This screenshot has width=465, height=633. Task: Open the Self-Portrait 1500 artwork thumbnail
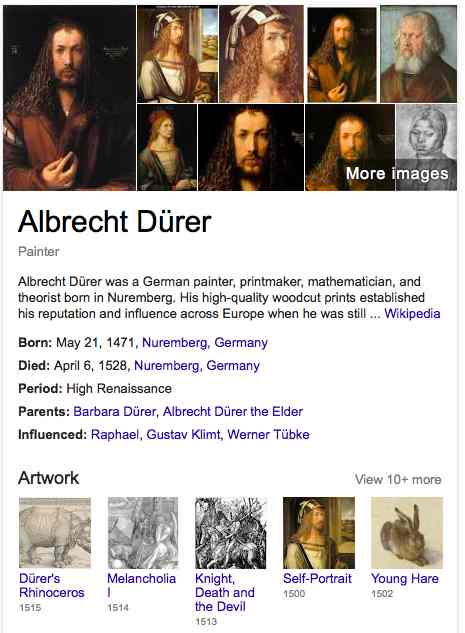[x=319, y=533]
